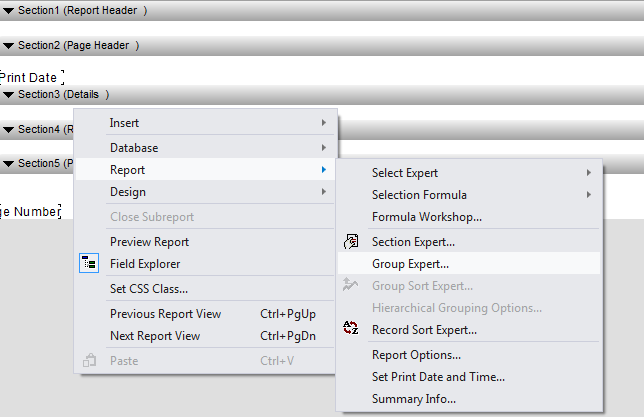Click the Paste clipboard icon

[x=90, y=360]
